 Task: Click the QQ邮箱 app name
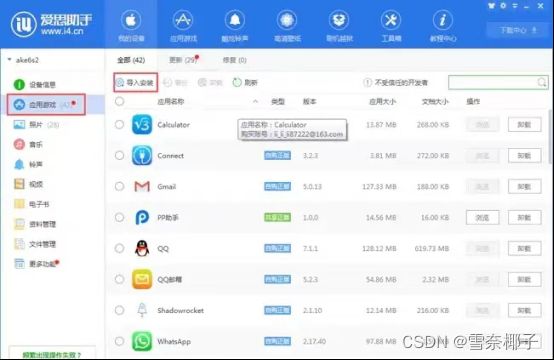pyautogui.click(x=170, y=279)
